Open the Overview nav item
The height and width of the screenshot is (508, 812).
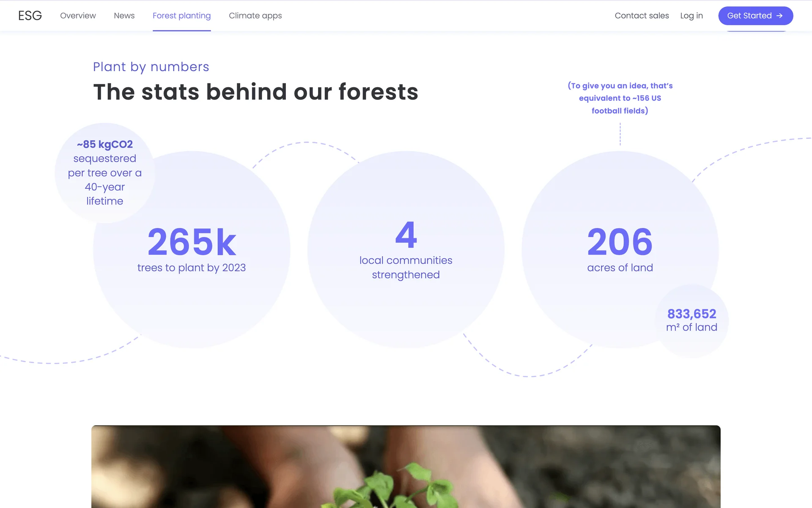tap(78, 16)
